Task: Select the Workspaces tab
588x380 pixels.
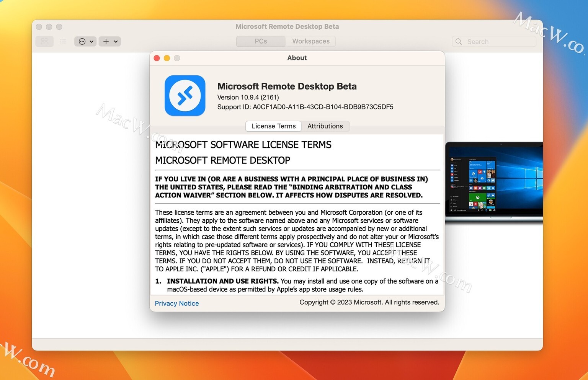Action: [x=311, y=41]
